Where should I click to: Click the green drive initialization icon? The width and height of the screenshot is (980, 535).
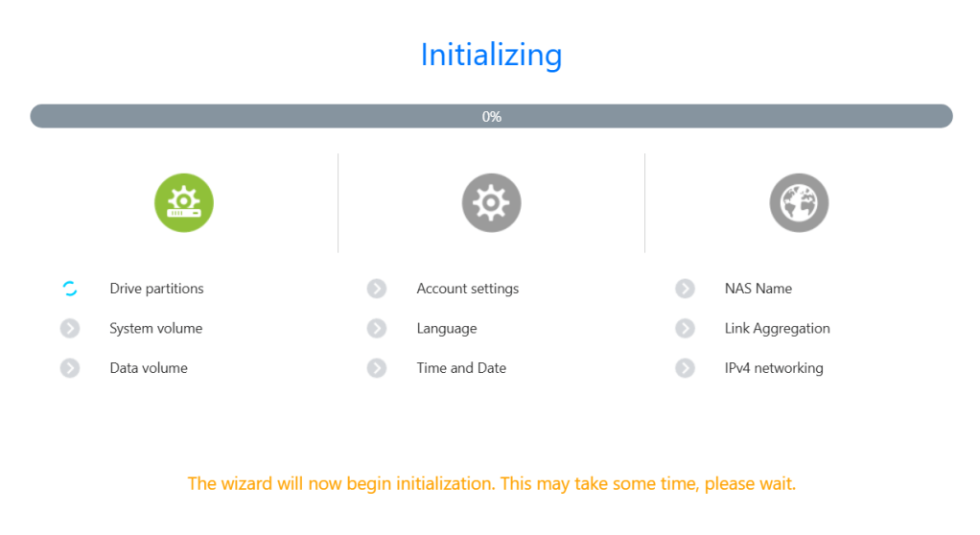tap(184, 202)
